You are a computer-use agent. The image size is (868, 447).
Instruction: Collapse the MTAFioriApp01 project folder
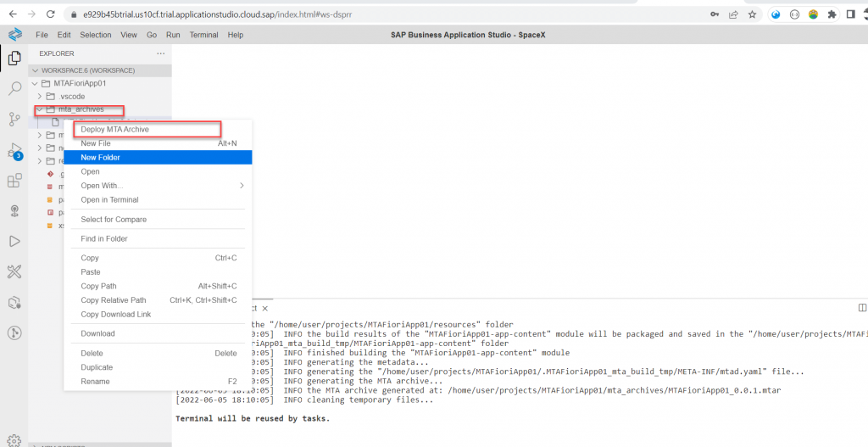coord(36,84)
